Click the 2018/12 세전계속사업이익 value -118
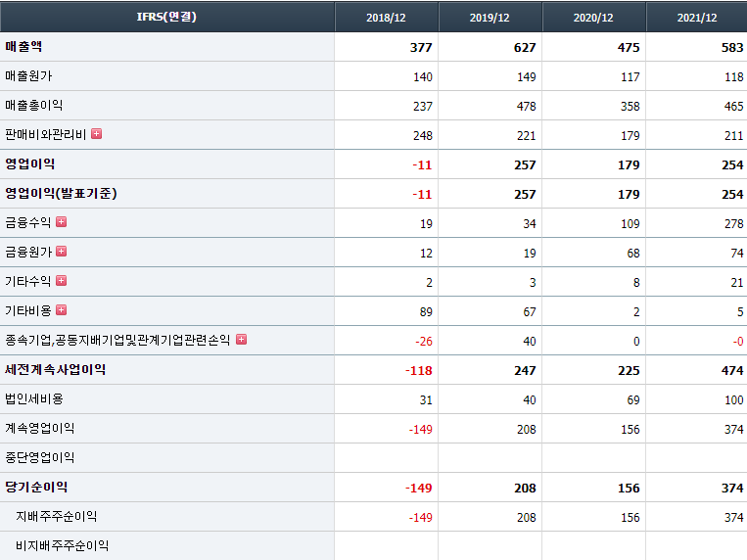 tap(418, 370)
